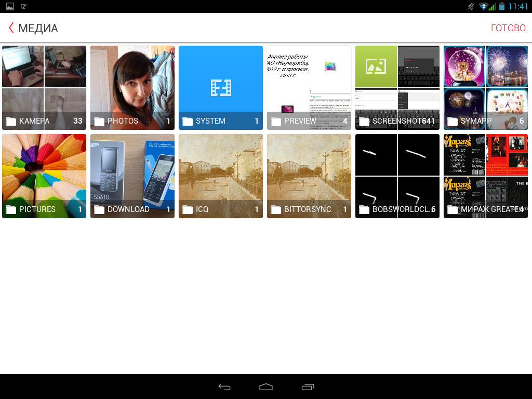Select the BITTORSYNC album folder
Image resolution: width=532 pixels, height=399 pixels.
pyautogui.click(x=309, y=176)
